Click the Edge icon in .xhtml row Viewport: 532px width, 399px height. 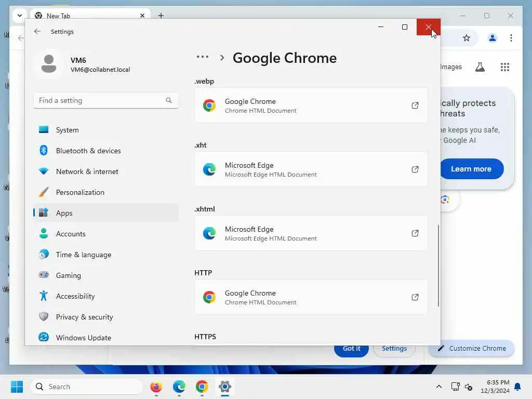209,233
